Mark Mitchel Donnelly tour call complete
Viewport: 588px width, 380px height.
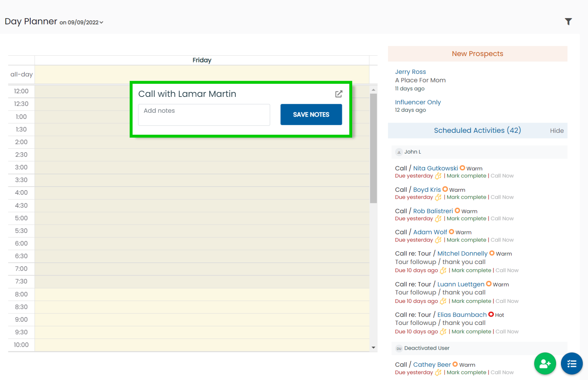pos(471,271)
